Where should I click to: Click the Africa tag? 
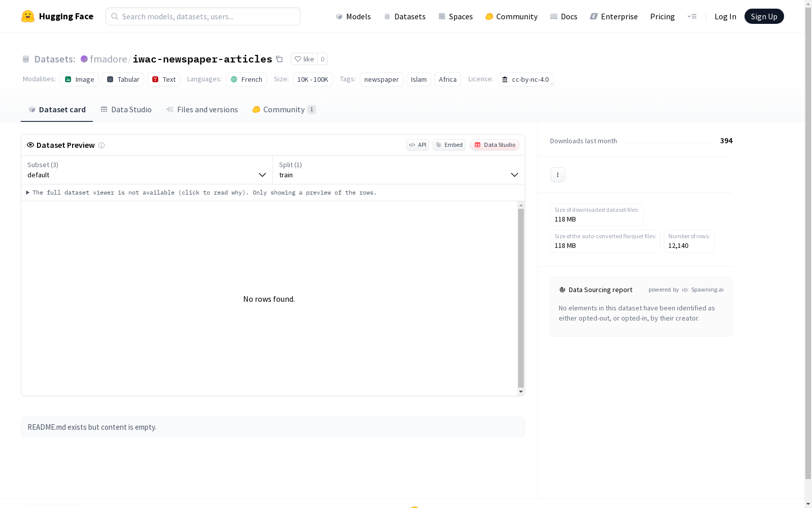(448, 79)
